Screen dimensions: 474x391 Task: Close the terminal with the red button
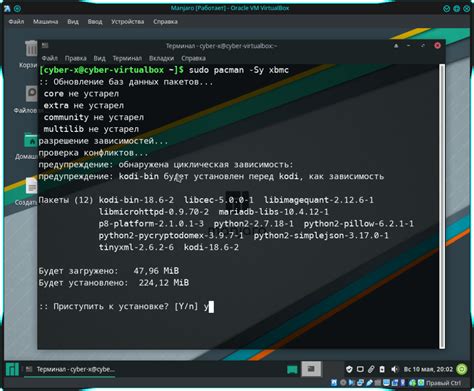[437, 46]
